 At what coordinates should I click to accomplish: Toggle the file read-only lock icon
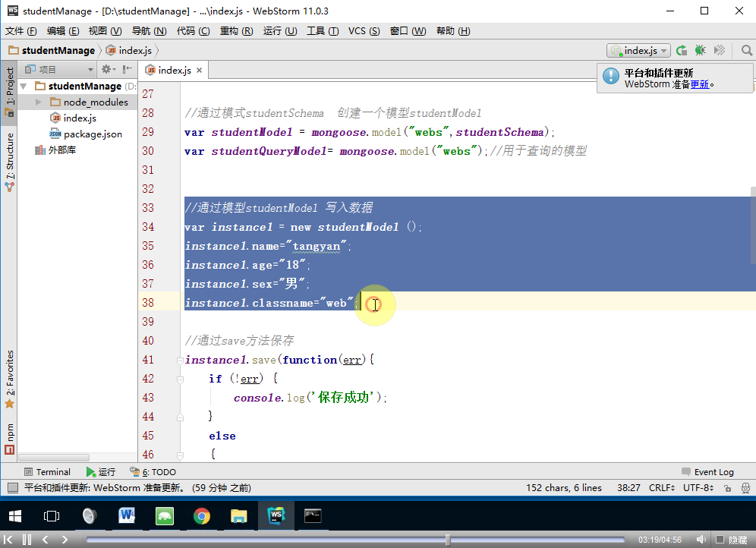pyautogui.click(x=727, y=488)
